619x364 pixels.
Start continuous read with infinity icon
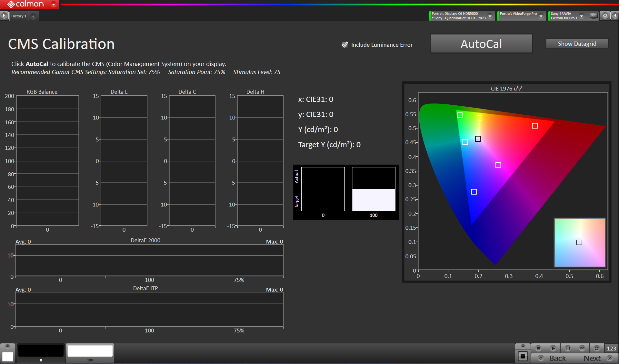[582, 348]
